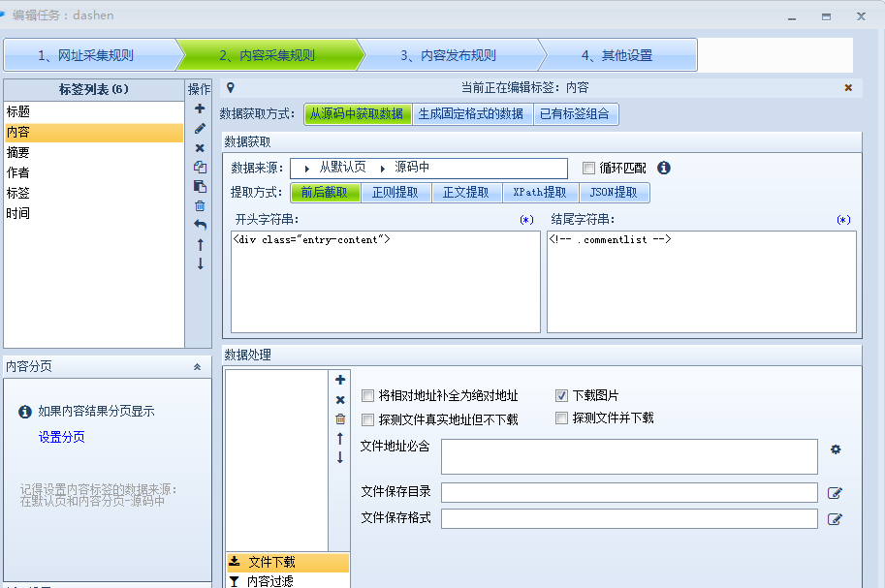Screen dimensions: 885x588
Task: Click the copy tag icon in 操作 column
Action: click(200, 167)
